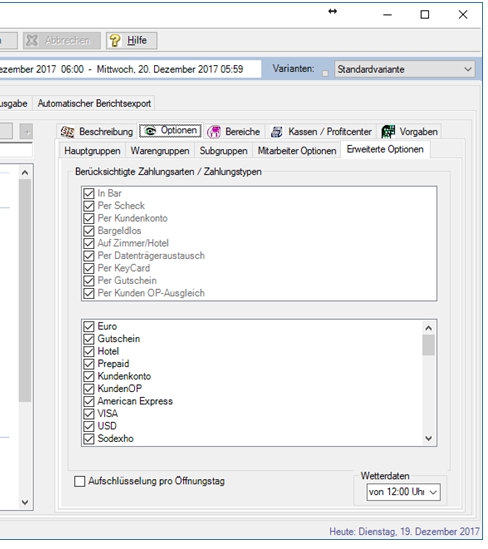Click the small plus button at left
488x549 pixels.
26,131
